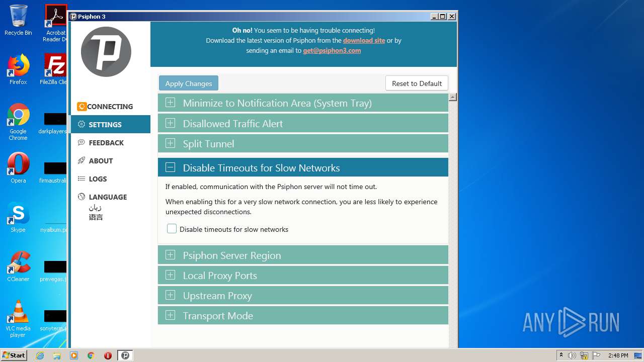Open Windows Explorer folder in the taskbar
Screen dimensions: 644x362
pos(57,355)
